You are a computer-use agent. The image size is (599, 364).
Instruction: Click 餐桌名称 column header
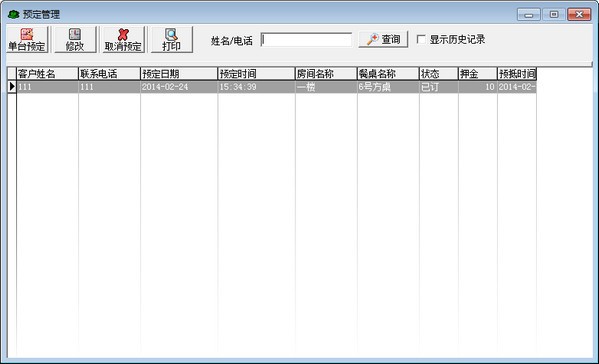click(x=388, y=74)
